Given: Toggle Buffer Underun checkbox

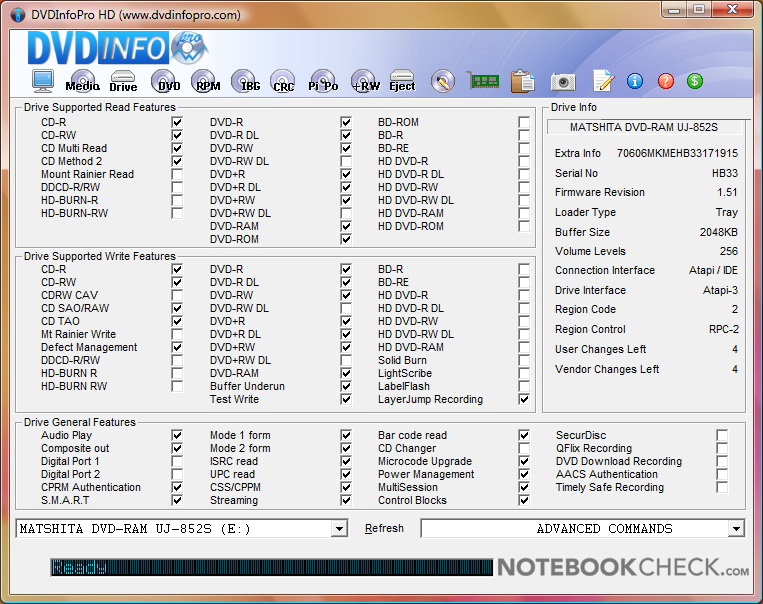Looking at the screenshot, I should pos(346,386).
